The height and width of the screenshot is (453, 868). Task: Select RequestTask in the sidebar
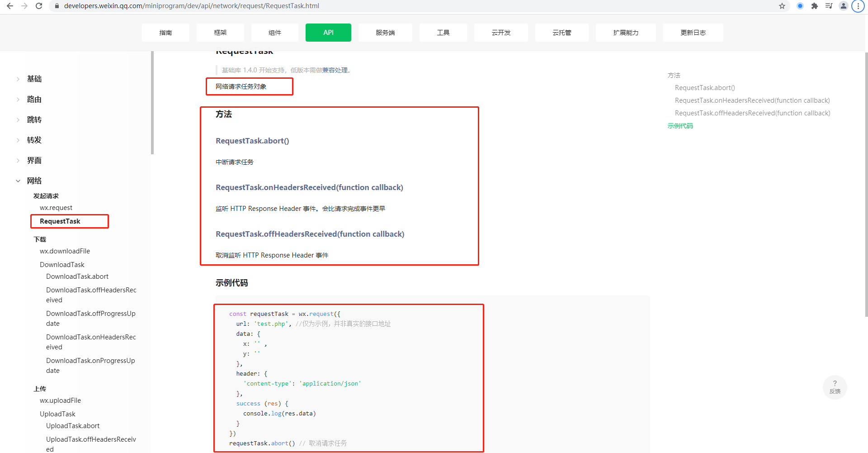coord(60,221)
